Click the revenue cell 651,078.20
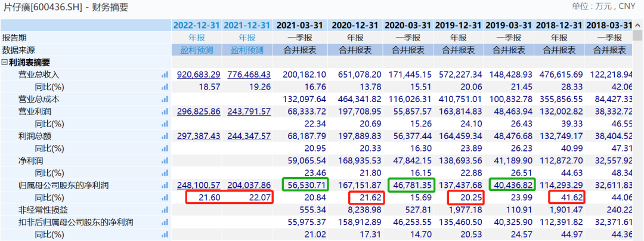 click(360, 75)
